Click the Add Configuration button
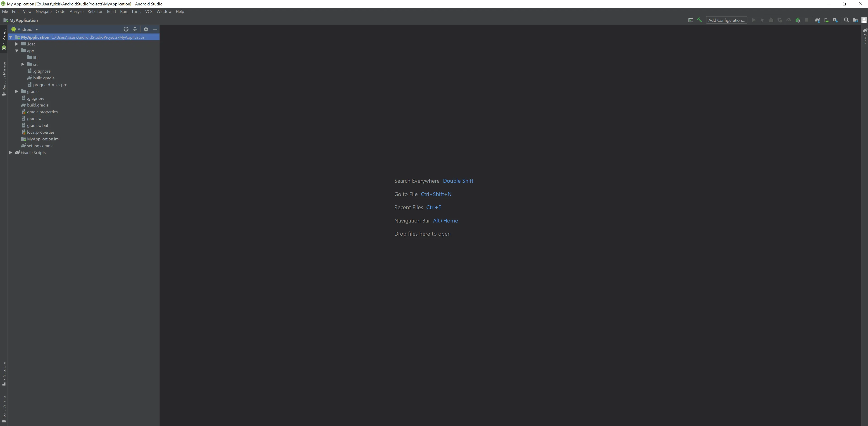This screenshot has height=426, width=868. point(726,20)
